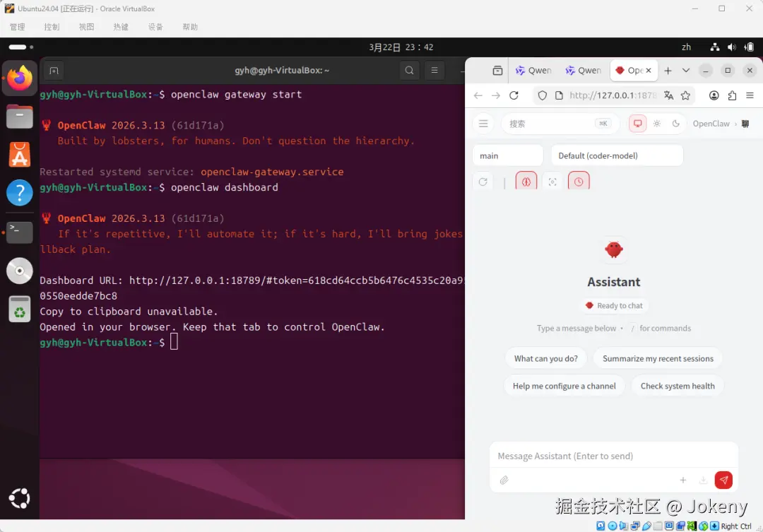This screenshot has height=532, width=763.
Task: Click the What can you do? suggestion
Action: click(546, 359)
